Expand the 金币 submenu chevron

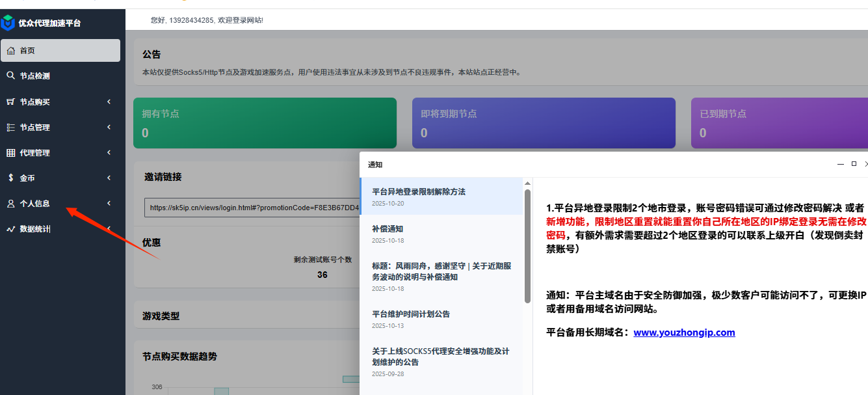click(x=109, y=178)
